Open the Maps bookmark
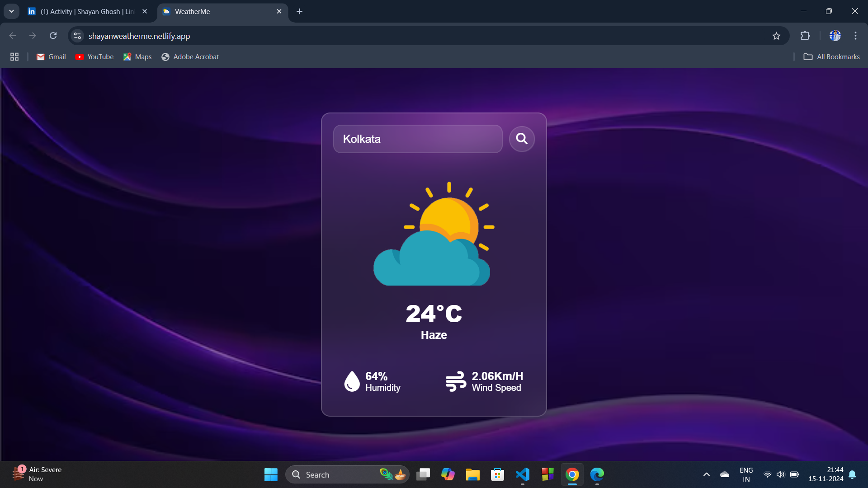The image size is (868, 488). point(137,57)
